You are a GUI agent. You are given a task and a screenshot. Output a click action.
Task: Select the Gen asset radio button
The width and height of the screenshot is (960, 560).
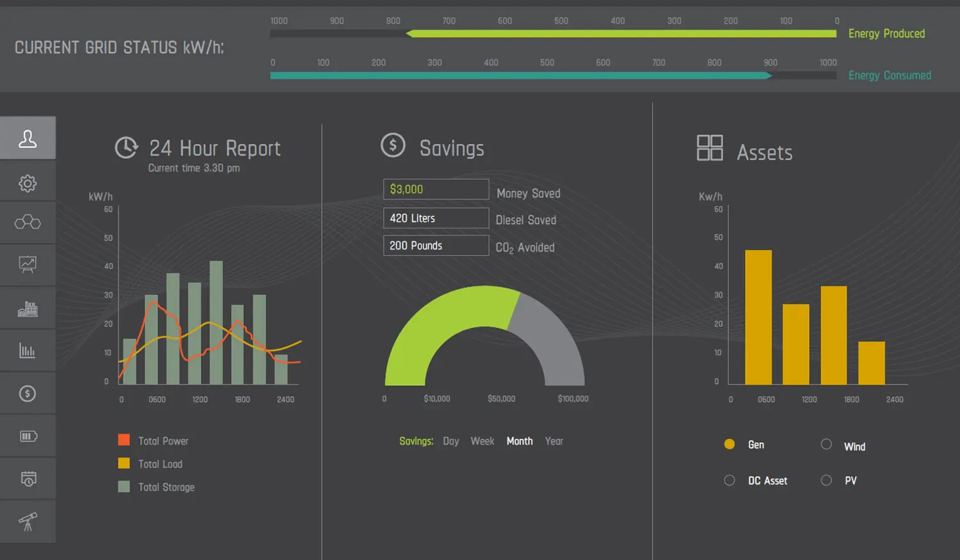[730, 444]
